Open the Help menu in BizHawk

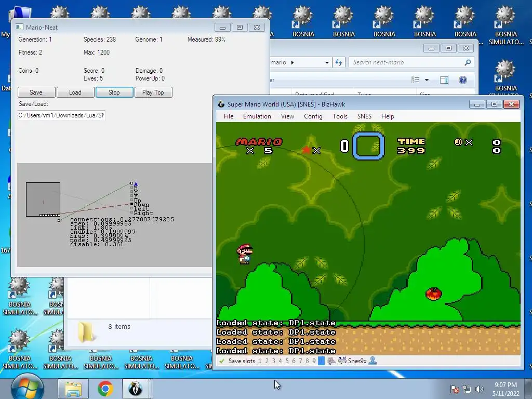tap(388, 116)
